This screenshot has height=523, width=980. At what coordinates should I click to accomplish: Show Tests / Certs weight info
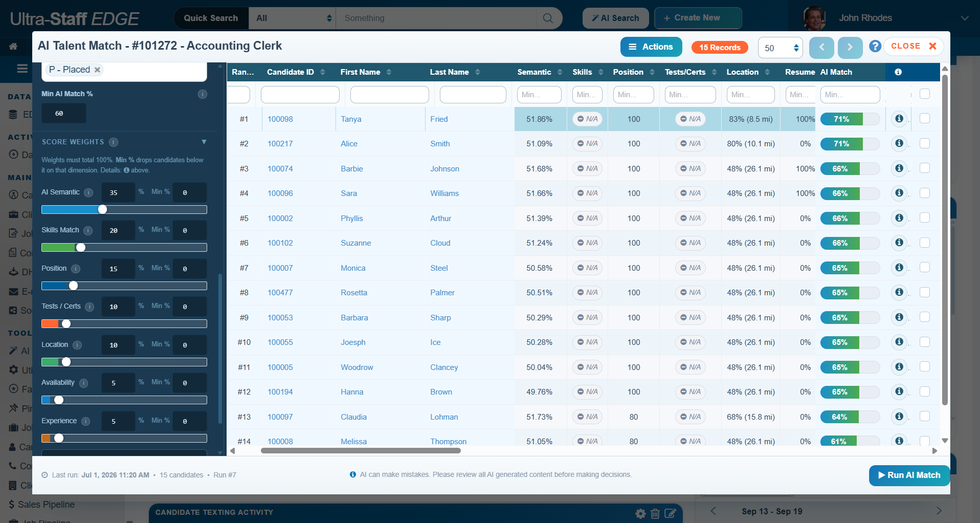tap(90, 307)
